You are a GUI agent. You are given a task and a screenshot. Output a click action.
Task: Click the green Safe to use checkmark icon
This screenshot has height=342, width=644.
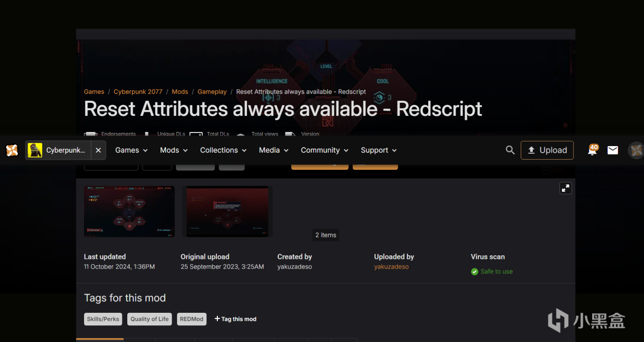[474, 271]
